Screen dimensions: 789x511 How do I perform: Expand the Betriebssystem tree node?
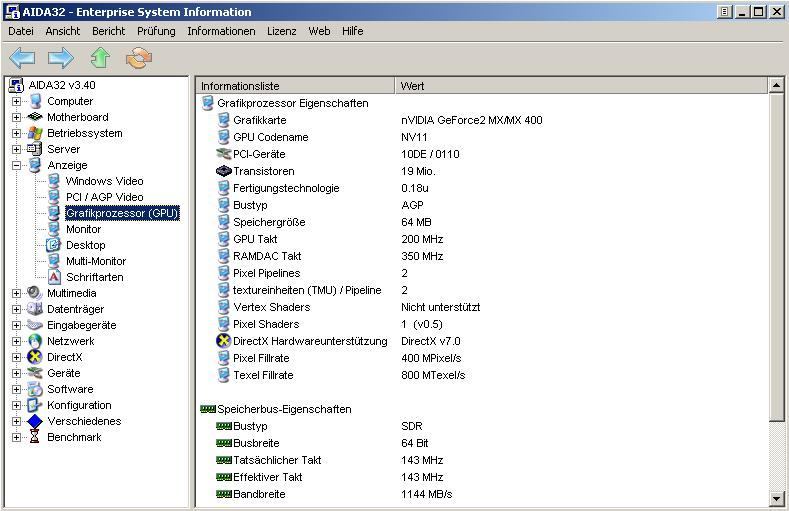(17, 133)
